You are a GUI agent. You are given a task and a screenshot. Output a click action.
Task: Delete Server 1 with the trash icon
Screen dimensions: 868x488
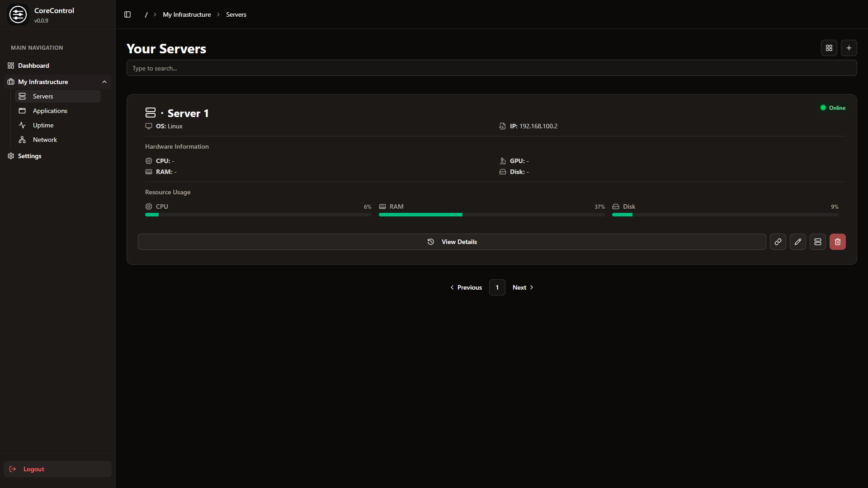[837, 242]
